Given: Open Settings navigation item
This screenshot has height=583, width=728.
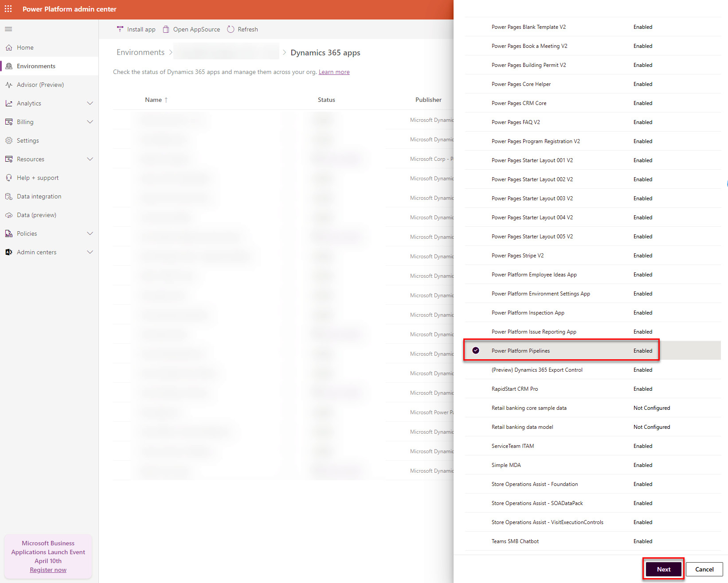Looking at the screenshot, I should coord(49,140).
